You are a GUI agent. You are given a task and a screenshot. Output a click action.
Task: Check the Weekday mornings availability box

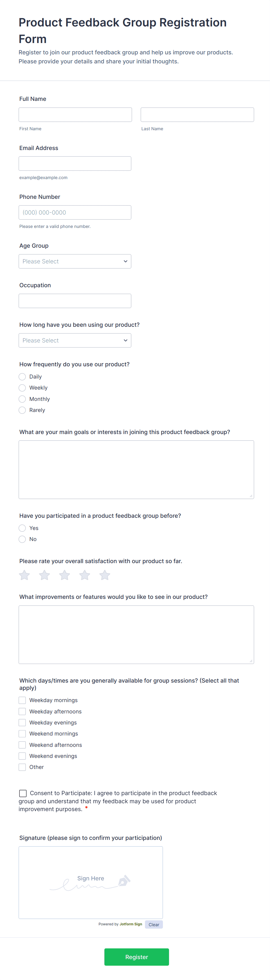pos(22,700)
